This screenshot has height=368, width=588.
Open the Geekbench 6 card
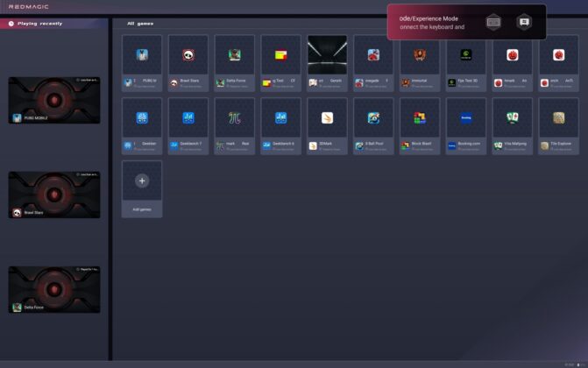(281, 126)
